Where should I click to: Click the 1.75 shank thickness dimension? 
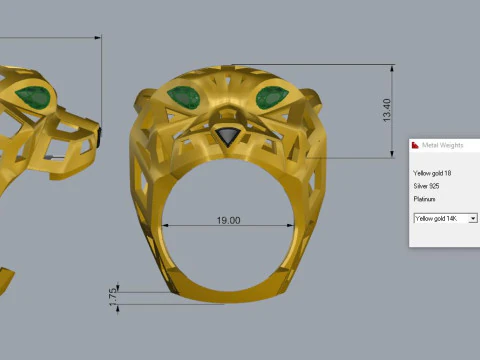click(113, 296)
